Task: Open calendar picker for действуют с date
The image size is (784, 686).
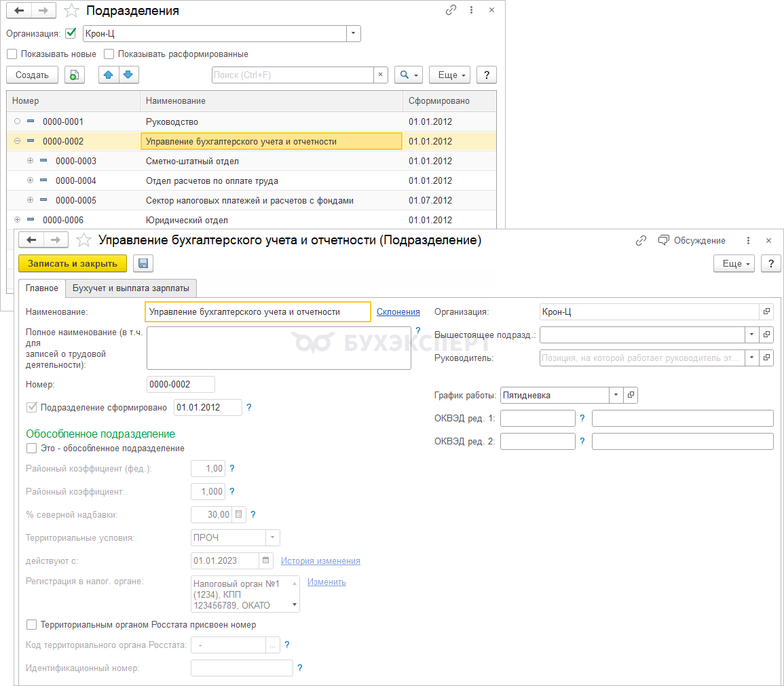Action: coord(266,560)
